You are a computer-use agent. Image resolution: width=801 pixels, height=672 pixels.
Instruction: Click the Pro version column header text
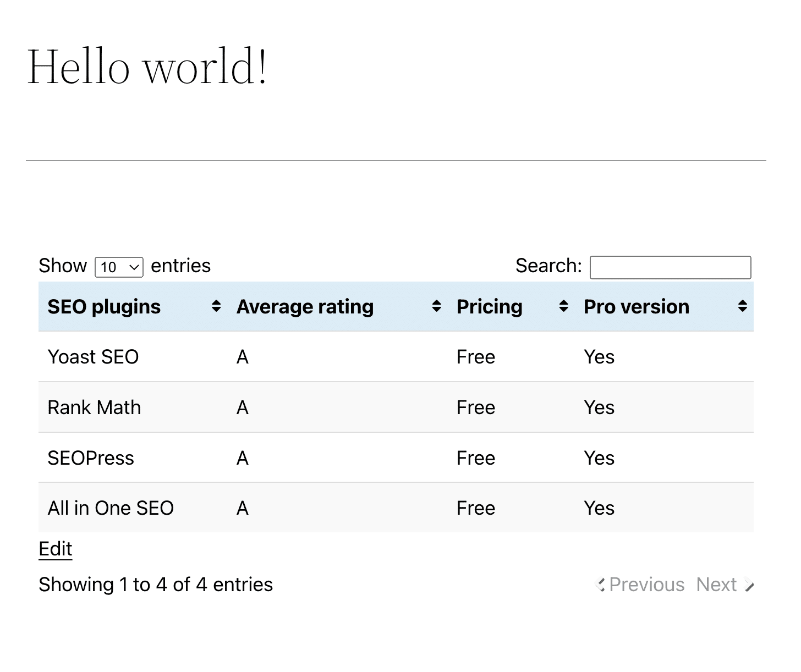click(636, 307)
